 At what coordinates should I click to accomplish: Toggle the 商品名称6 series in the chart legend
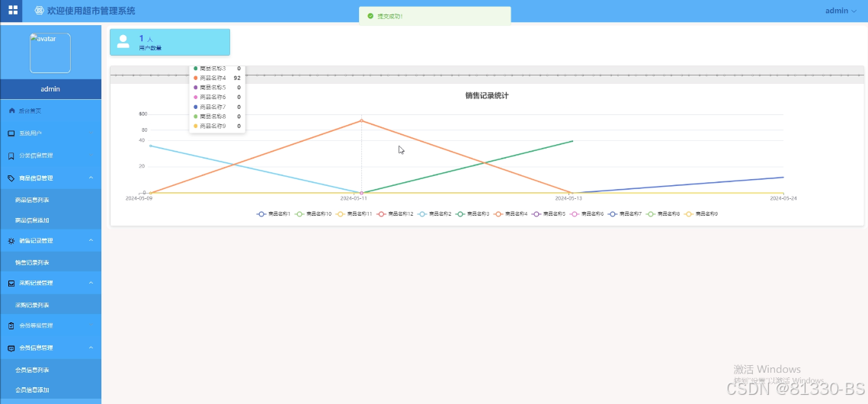(587, 213)
